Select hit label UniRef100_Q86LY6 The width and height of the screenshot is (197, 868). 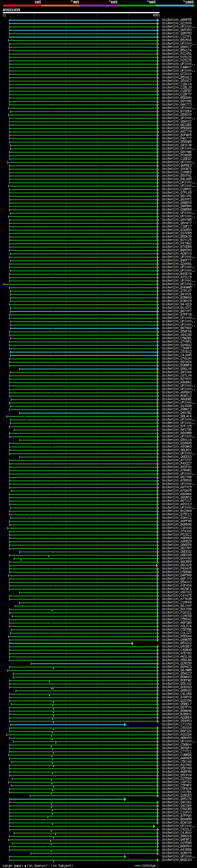177,369
